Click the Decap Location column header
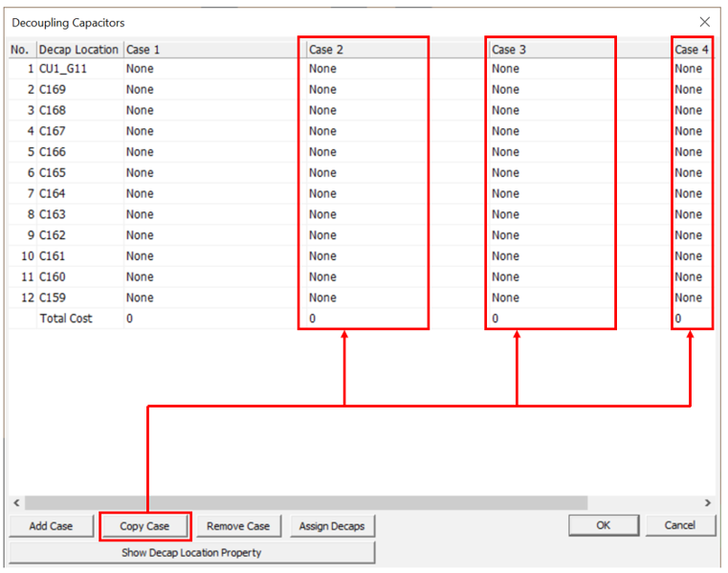 pos(78,49)
